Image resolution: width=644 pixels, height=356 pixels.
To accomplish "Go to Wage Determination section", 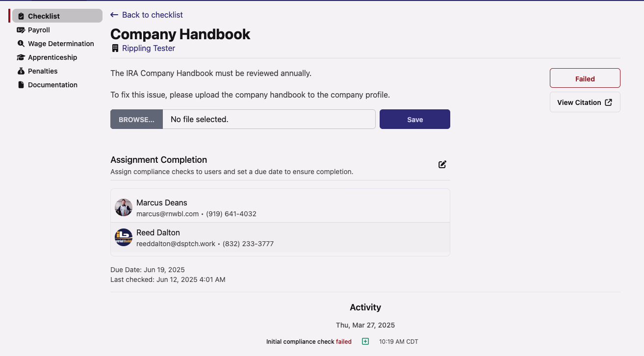I will 61,44.
